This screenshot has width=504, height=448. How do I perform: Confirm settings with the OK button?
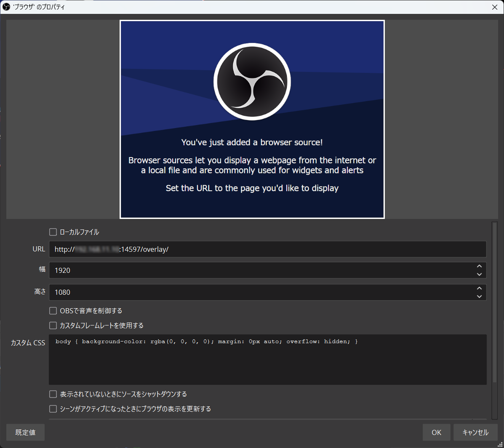coord(436,432)
